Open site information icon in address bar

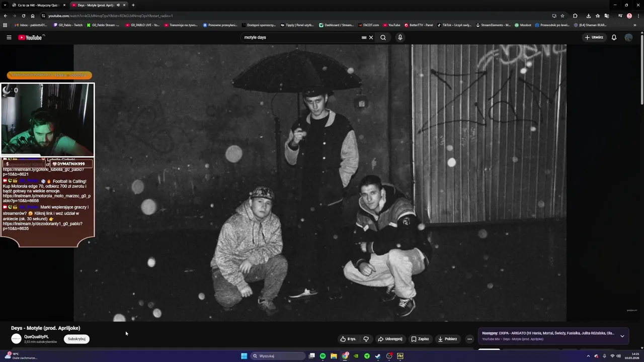click(x=43, y=16)
